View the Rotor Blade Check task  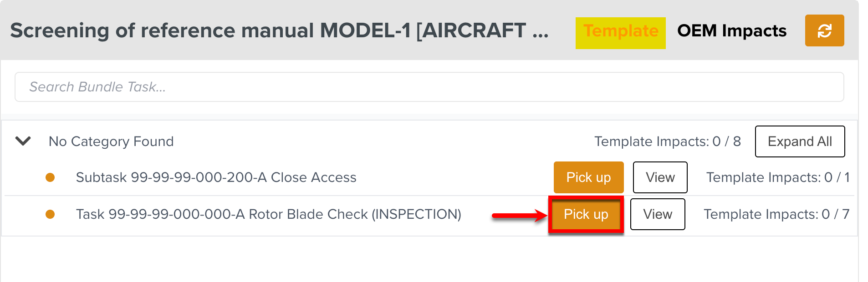(658, 214)
